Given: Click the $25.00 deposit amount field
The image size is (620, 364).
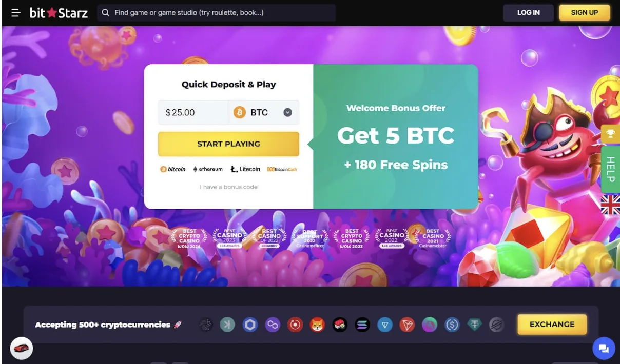Looking at the screenshot, I should [x=193, y=112].
